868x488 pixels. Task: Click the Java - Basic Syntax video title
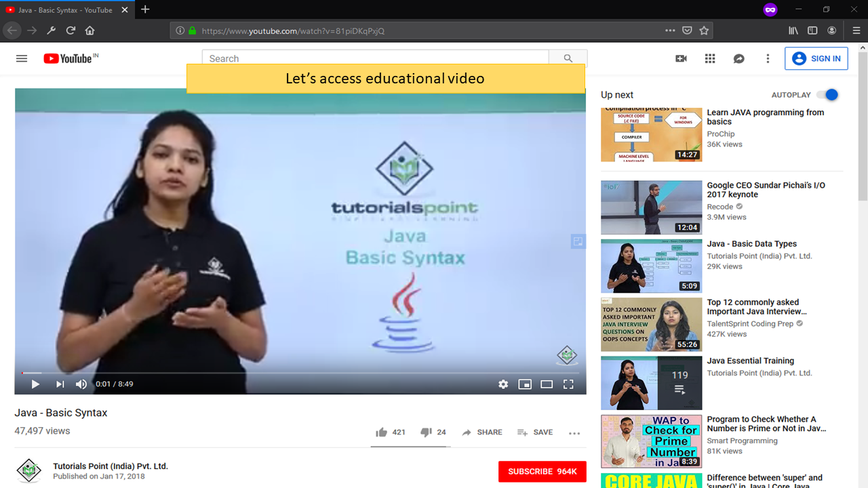point(61,413)
